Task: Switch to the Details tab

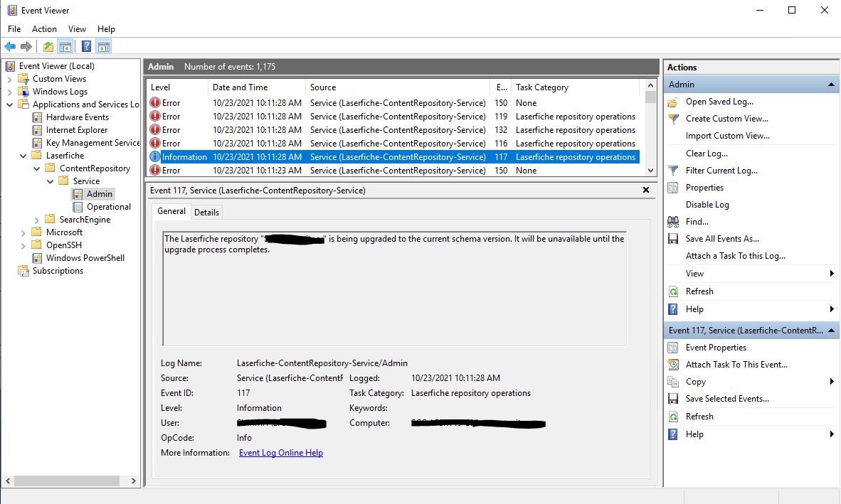Action: (206, 213)
